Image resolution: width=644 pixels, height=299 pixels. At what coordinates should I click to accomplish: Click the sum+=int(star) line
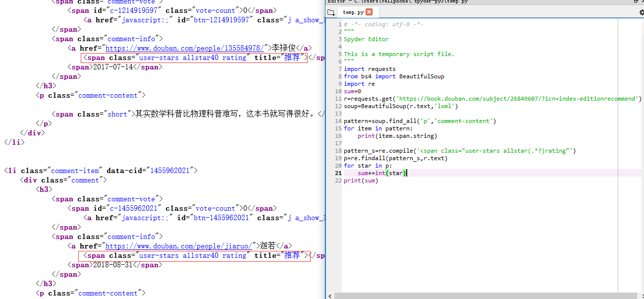point(382,173)
